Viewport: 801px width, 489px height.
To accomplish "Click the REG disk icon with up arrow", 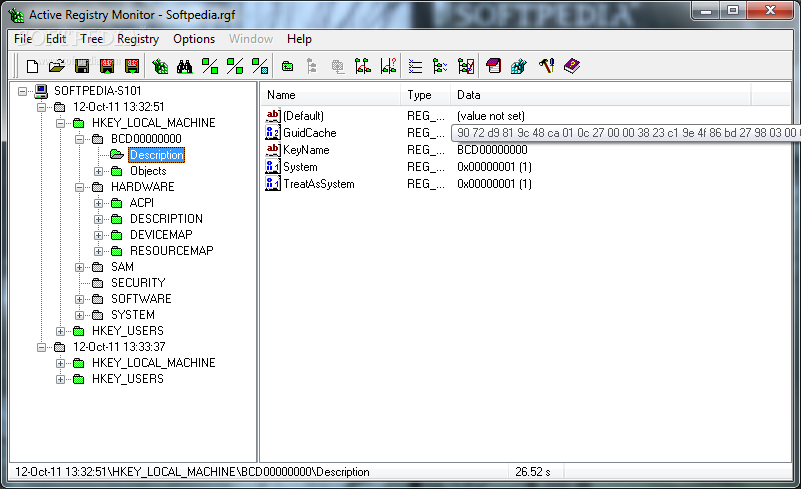I will pyautogui.click(x=107, y=66).
